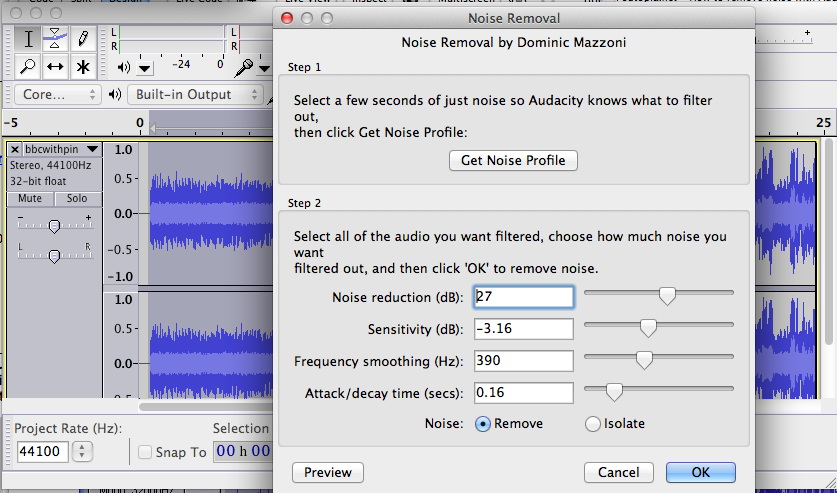Select the Envelope tool
Screen dimensions: 837x493
click(56, 39)
